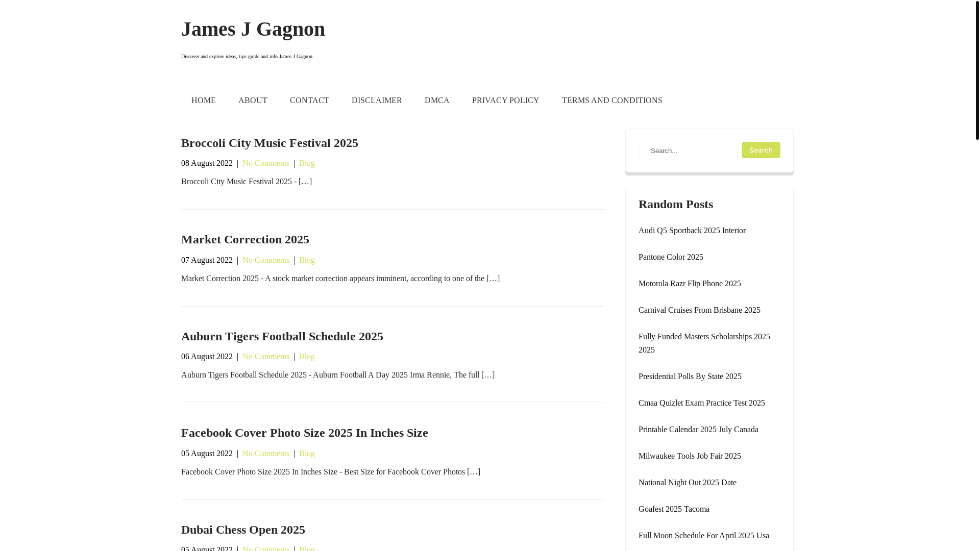Open Fully Funded Masters Scholarships 2025 post
This screenshot has height=551, width=980.
[x=704, y=343]
